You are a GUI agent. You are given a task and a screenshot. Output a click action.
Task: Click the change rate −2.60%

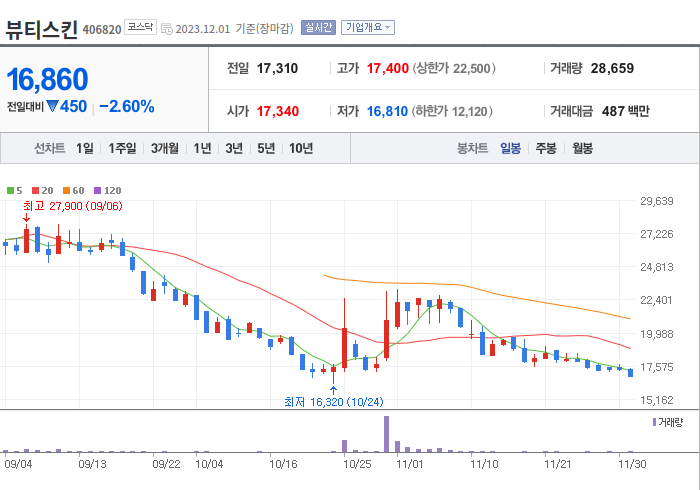click(127, 107)
